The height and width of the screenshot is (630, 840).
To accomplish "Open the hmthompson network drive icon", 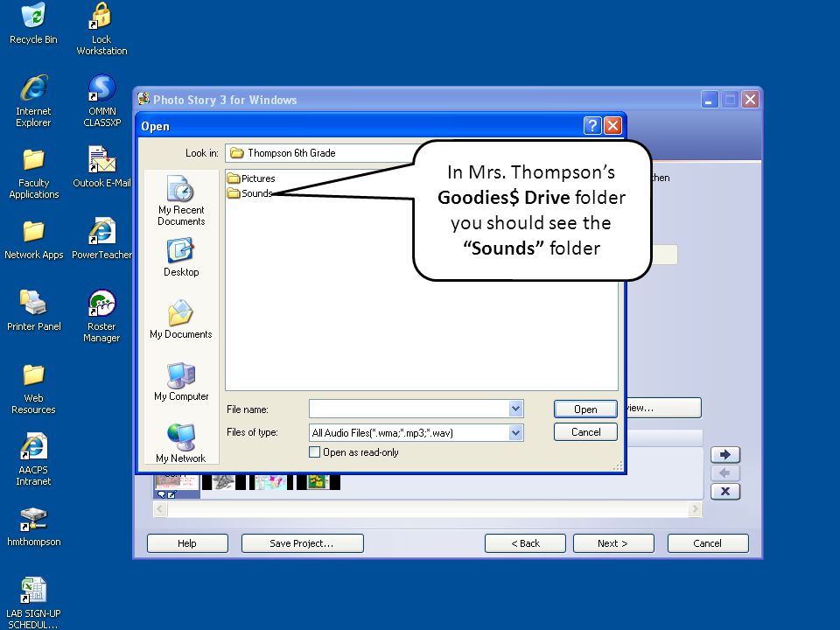I will (33, 527).
